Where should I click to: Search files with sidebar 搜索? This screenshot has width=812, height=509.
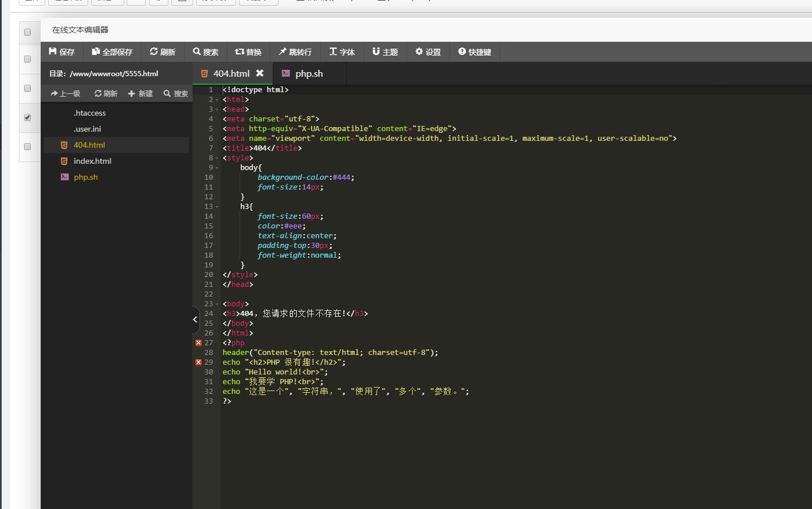click(175, 93)
